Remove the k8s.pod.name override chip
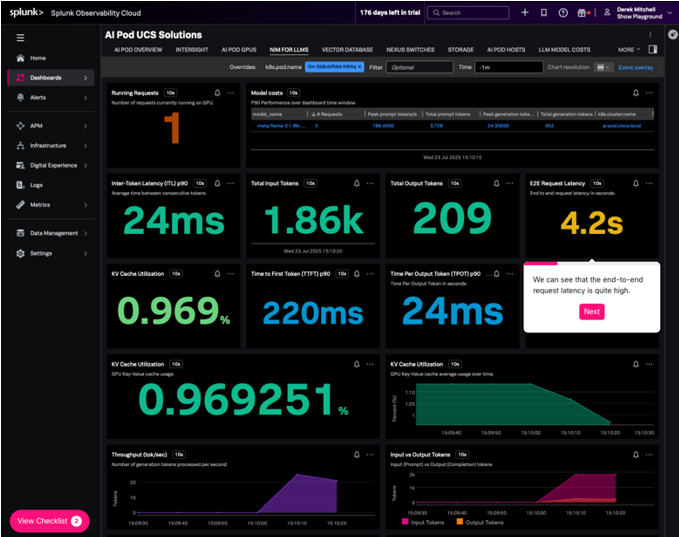 [359, 67]
